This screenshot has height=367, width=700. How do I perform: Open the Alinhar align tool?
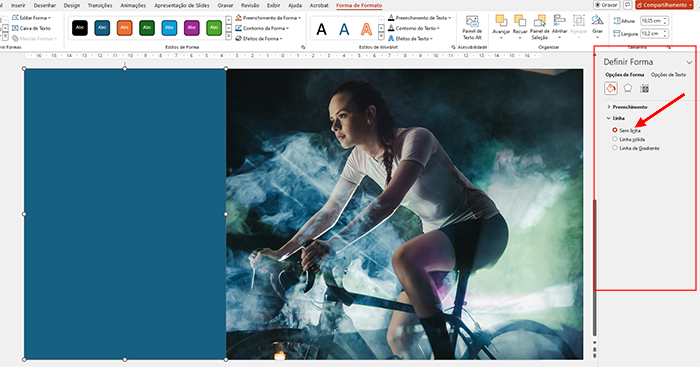(559, 27)
